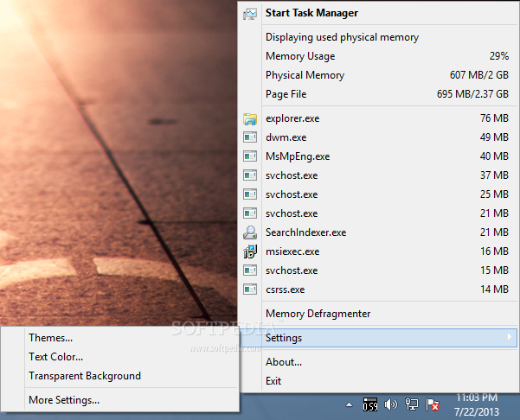Screen dimensions: 520x420
Task: Click the Task Manager icon
Action: [250, 14]
